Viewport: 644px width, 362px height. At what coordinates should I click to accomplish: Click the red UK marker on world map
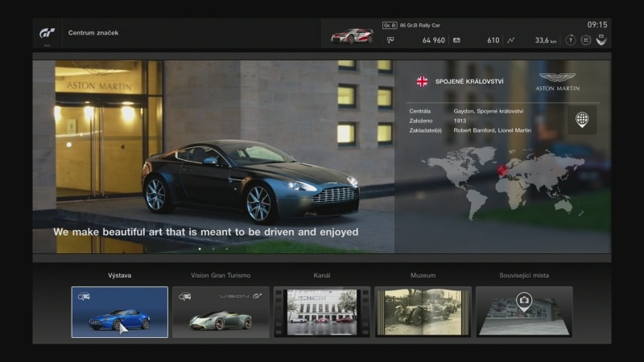(502, 170)
